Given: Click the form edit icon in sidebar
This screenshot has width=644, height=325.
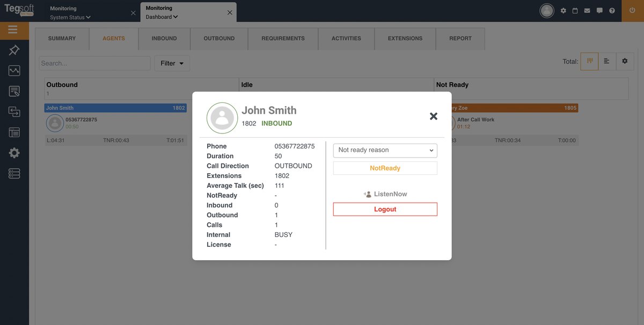Looking at the screenshot, I should (x=14, y=91).
